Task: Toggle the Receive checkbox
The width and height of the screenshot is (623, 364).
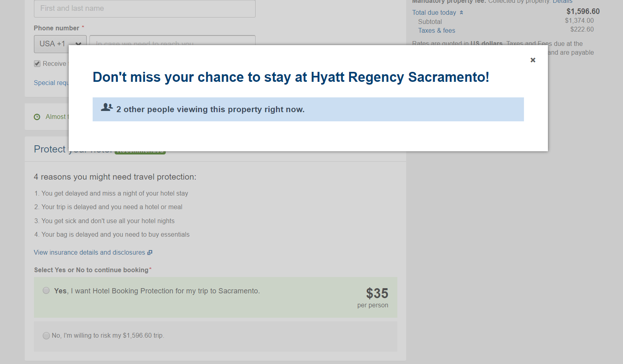Action: click(x=37, y=63)
